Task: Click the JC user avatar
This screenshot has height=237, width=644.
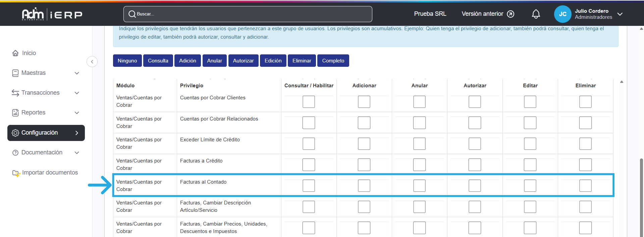Action: pyautogui.click(x=562, y=14)
